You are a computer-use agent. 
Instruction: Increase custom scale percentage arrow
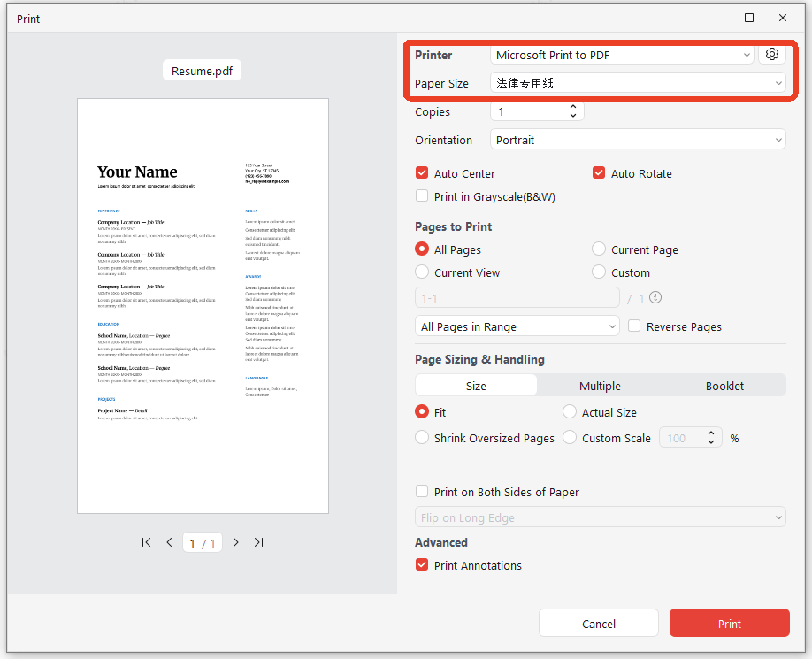click(x=711, y=433)
